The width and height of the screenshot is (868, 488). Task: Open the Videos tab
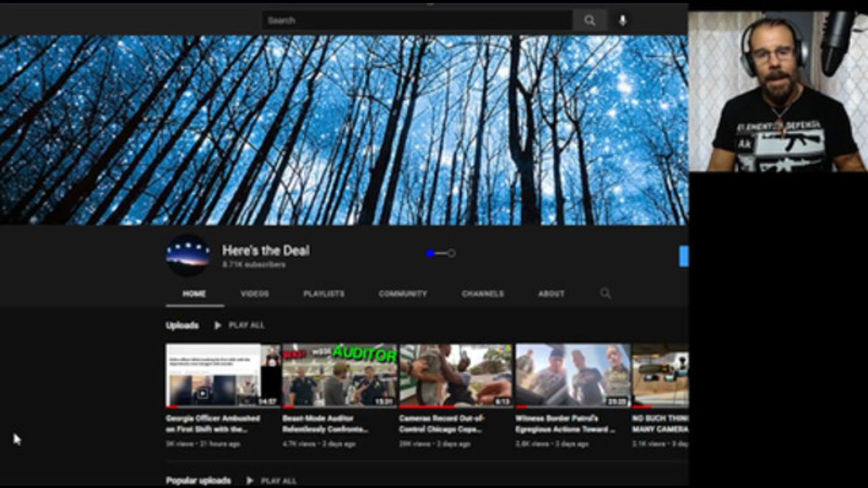point(255,293)
